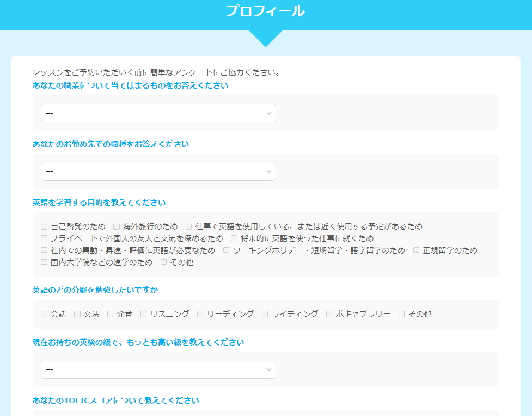Screen dimensions: 532x419
Task: Tick その他 in the study field section
Action: tap(402, 314)
